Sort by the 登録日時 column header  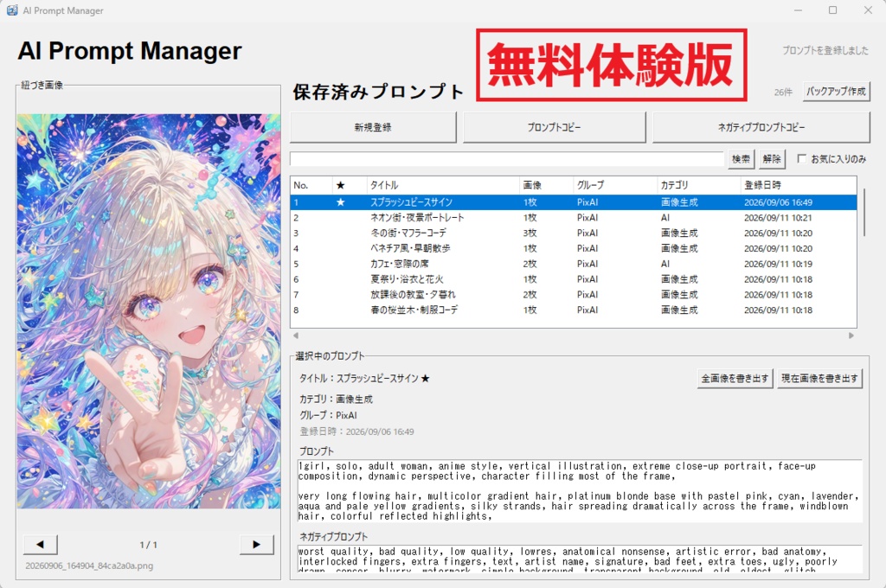tap(798, 185)
